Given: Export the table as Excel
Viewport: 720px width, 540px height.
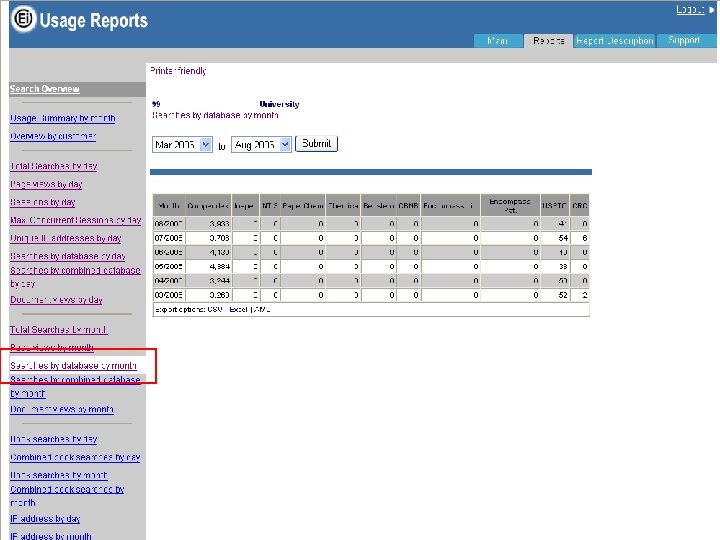Looking at the screenshot, I should [x=238, y=309].
